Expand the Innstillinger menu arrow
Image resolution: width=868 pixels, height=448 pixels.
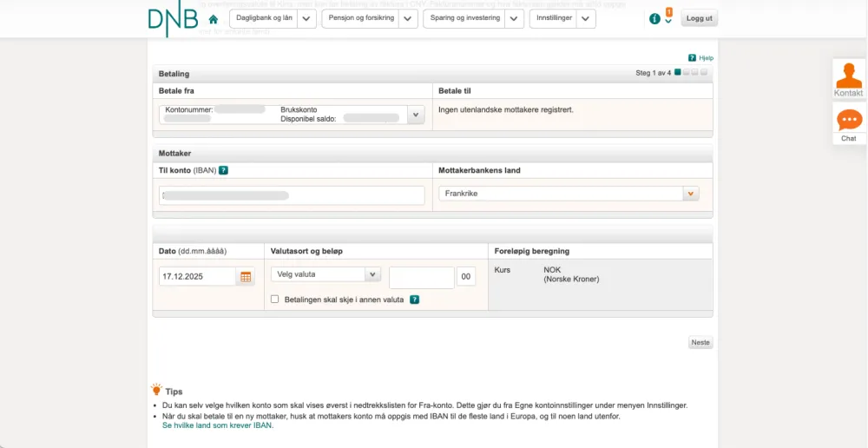click(x=586, y=18)
